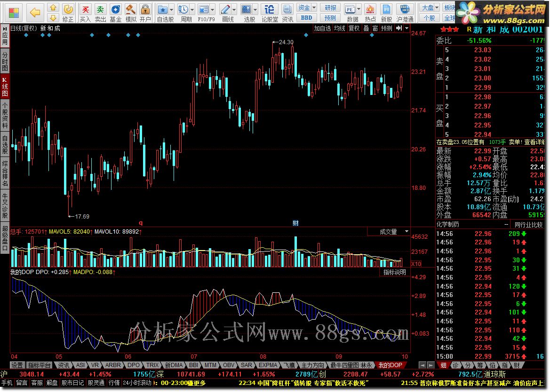This screenshot has width=550, height=392.
Task: Select the ASI indicator tab
Action: coord(80,365)
